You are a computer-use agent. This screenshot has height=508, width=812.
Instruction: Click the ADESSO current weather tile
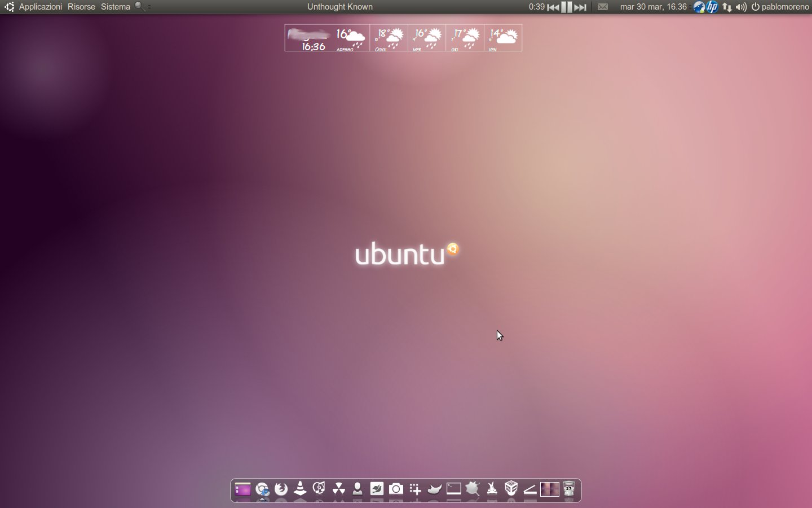tap(351, 38)
